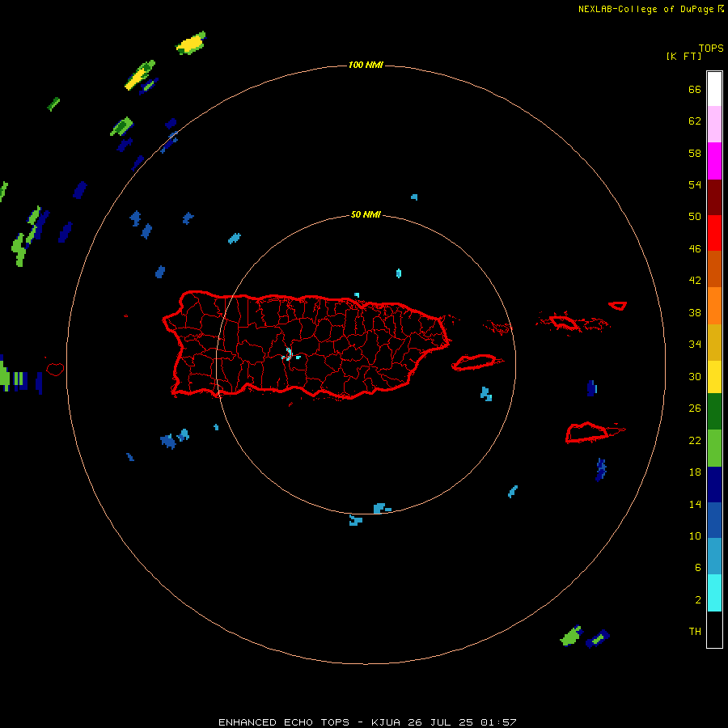
Task: Click the TH legend label
Action: (695, 632)
